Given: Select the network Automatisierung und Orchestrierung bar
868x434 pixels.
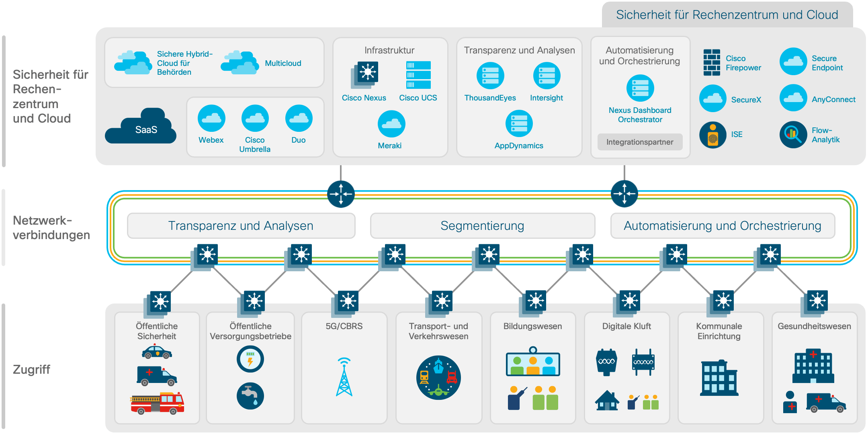Looking at the screenshot, I should click(x=723, y=226).
